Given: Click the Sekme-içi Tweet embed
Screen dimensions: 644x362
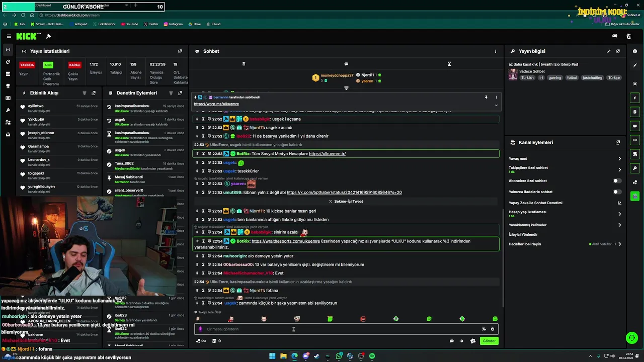Looking at the screenshot, I should coord(346,202).
